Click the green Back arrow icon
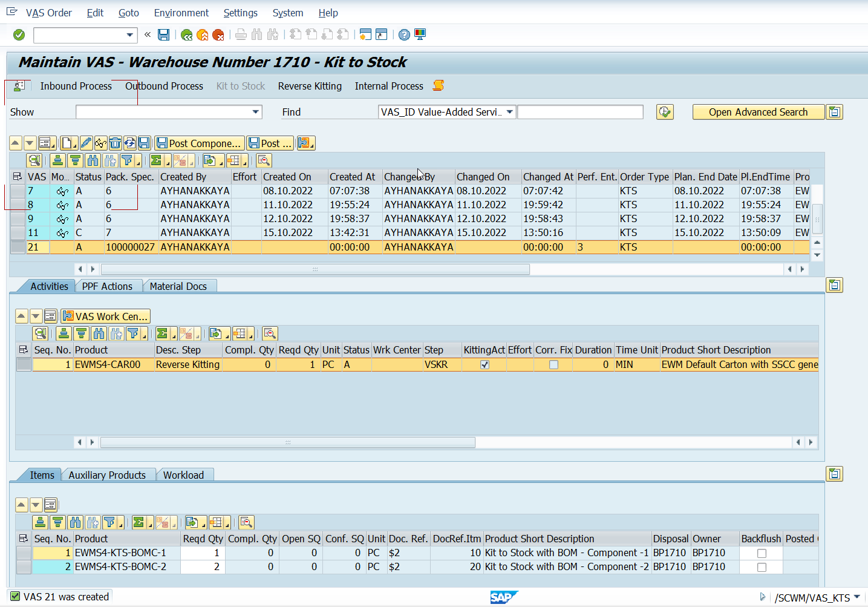 pyautogui.click(x=187, y=35)
